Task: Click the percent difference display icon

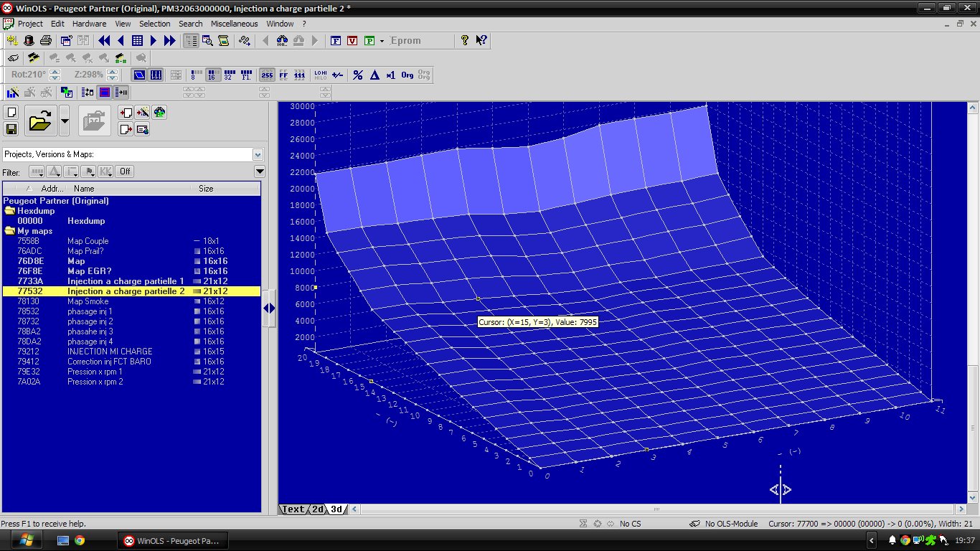Action: (358, 75)
